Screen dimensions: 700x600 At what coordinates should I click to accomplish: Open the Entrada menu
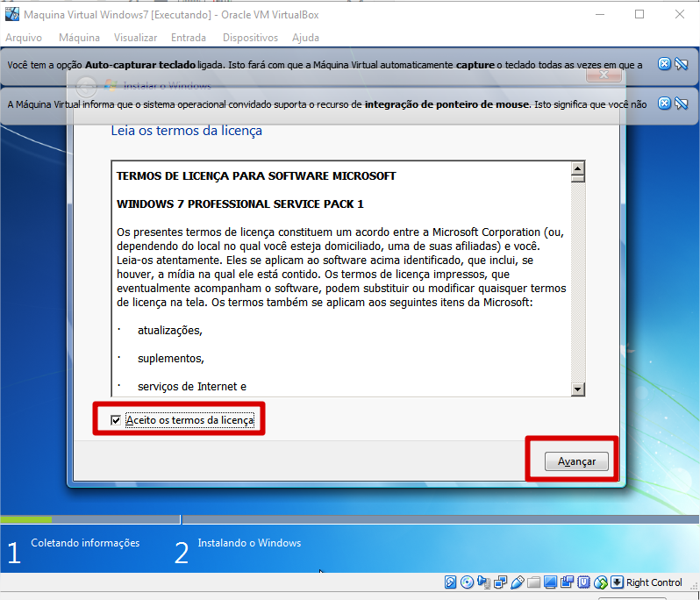[189, 38]
